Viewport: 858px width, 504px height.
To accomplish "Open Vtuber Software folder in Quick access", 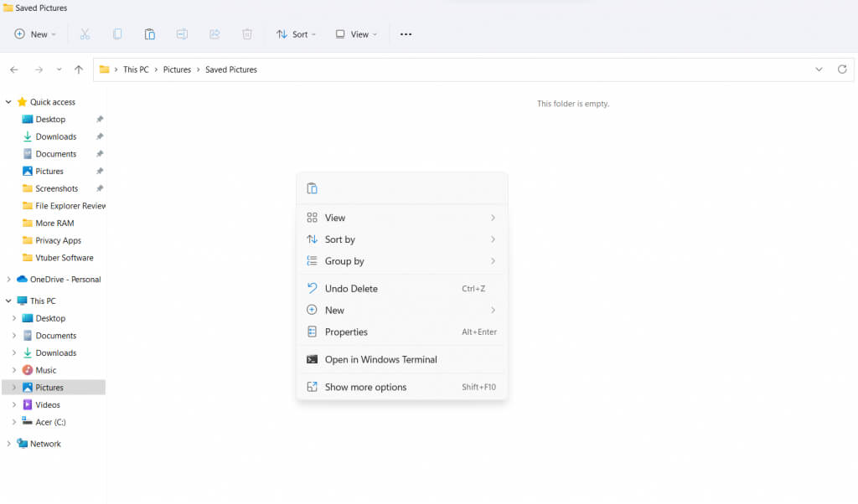I will click(64, 258).
